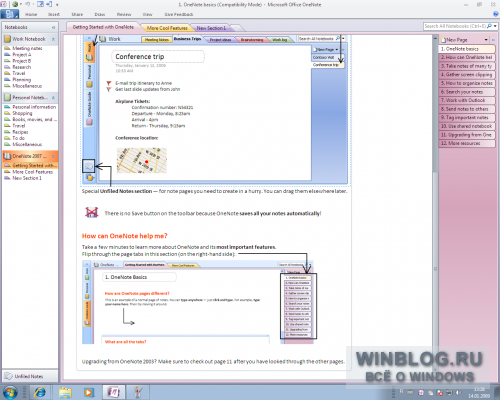Open the Project B section
The image size is (500, 400).
pyautogui.click(x=22, y=61)
